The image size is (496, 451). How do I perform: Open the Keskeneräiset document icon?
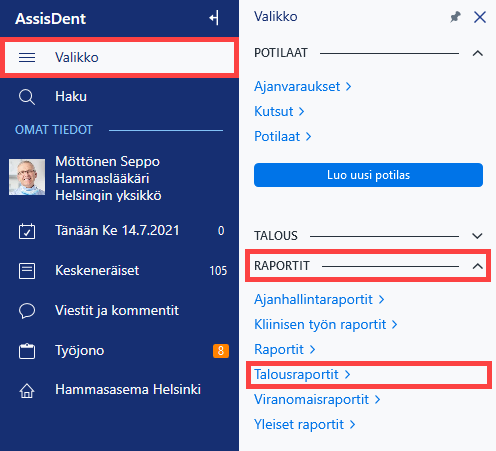coord(27,271)
